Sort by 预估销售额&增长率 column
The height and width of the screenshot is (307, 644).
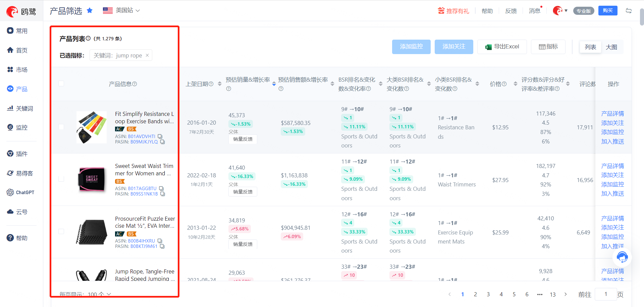(x=332, y=84)
